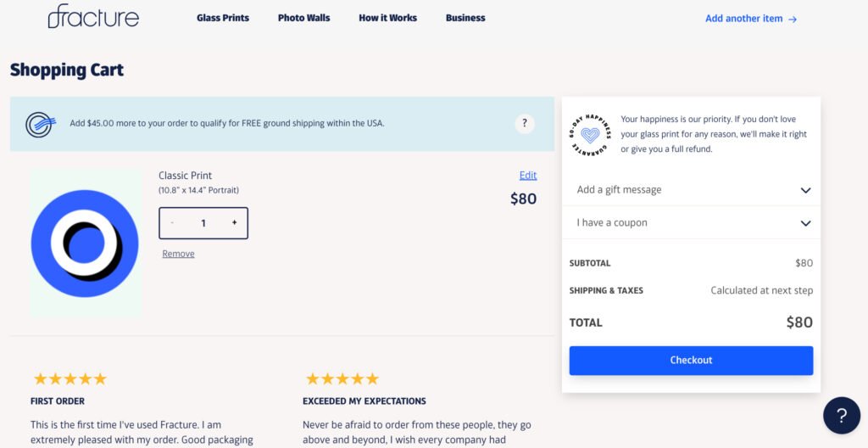Open the help chat bubble icon
This screenshot has height=448, width=868.
coord(841,416)
